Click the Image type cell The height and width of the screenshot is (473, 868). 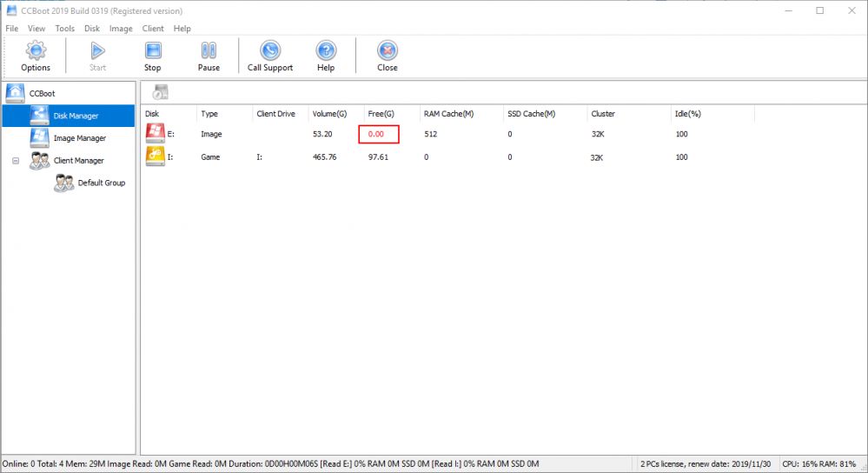click(211, 134)
